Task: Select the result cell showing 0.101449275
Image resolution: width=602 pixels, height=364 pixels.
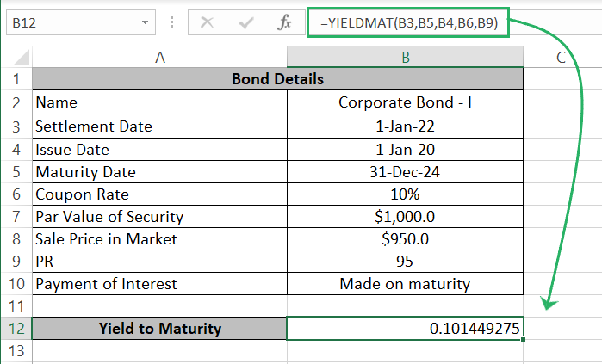Action: [x=404, y=329]
